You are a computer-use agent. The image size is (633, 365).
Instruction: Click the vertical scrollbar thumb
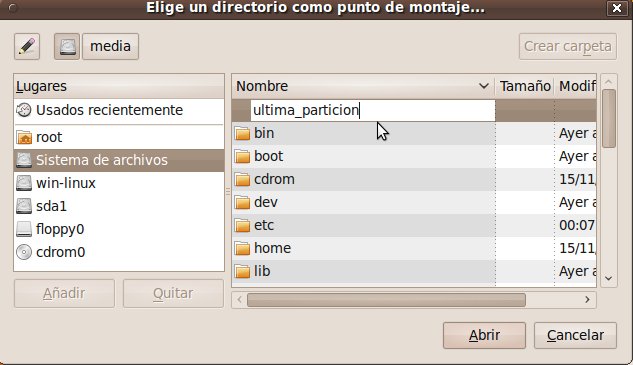[x=609, y=119]
